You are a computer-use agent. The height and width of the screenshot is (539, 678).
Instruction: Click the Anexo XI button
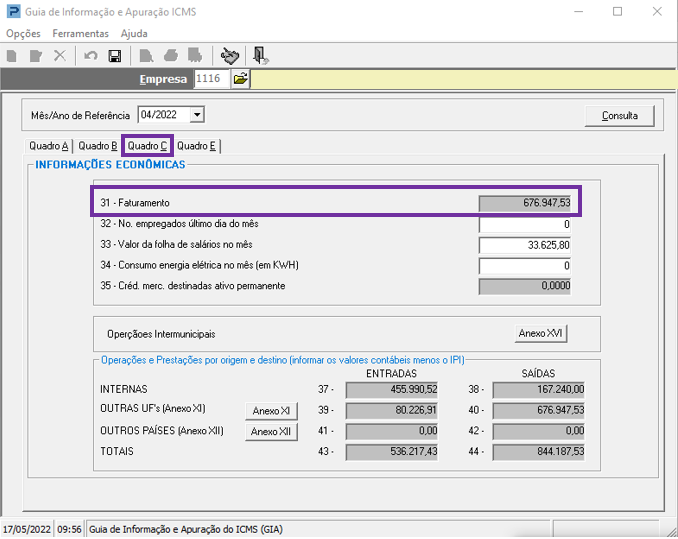[x=271, y=411]
